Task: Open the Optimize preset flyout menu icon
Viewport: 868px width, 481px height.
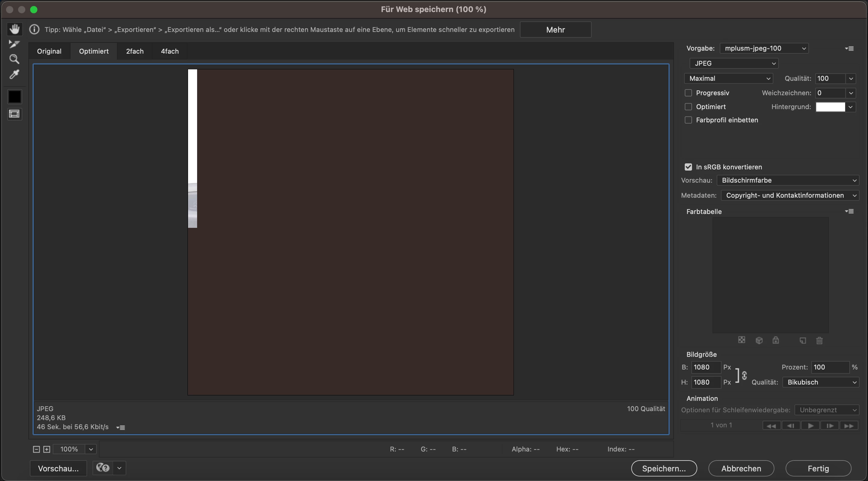Action: click(849, 49)
